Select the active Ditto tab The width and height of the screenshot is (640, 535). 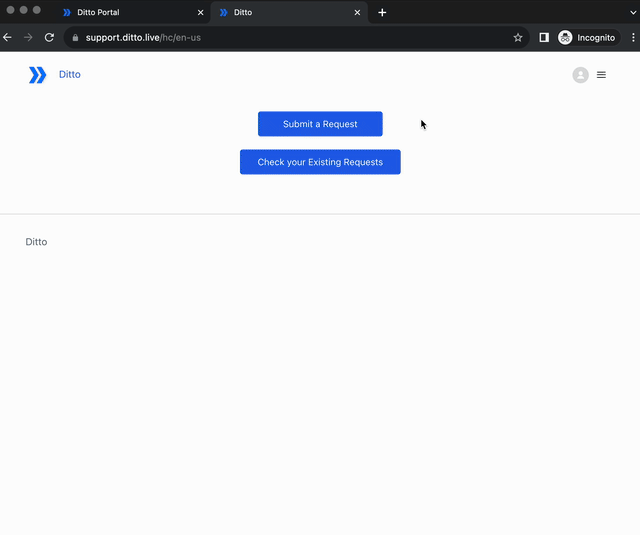click(290, 12)
